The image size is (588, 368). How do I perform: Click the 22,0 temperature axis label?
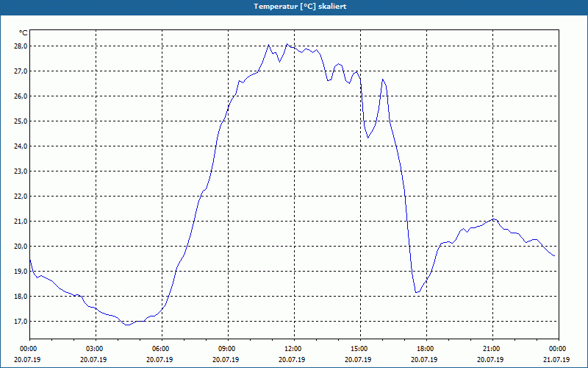pyautogui.click(x=21, y=197)
